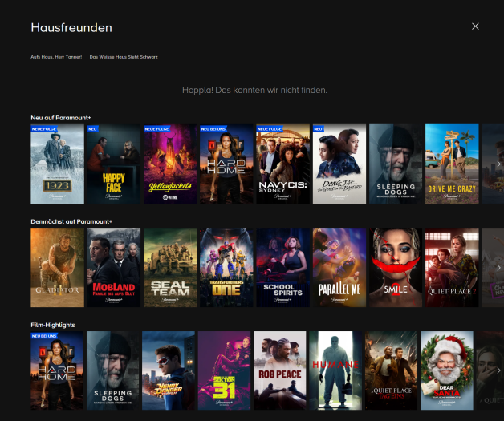The image size is (504, 421).
Task: Open the Quiet Place Tag Eins poster
Action: tap(391, 370)
